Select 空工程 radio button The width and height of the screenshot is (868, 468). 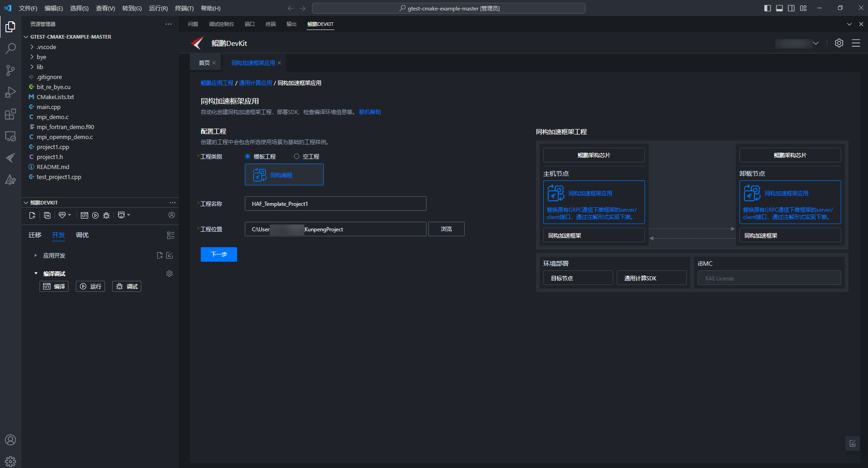[x=297, y=156]
